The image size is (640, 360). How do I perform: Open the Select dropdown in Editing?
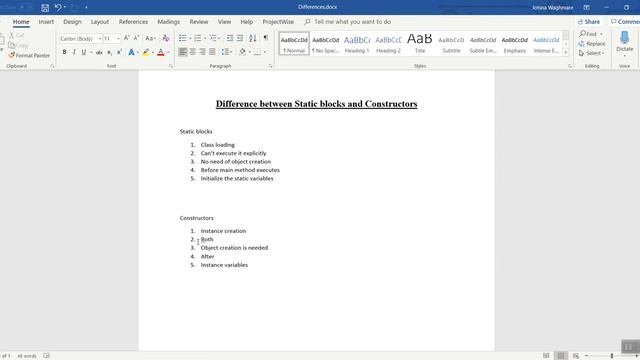point(591,53)
